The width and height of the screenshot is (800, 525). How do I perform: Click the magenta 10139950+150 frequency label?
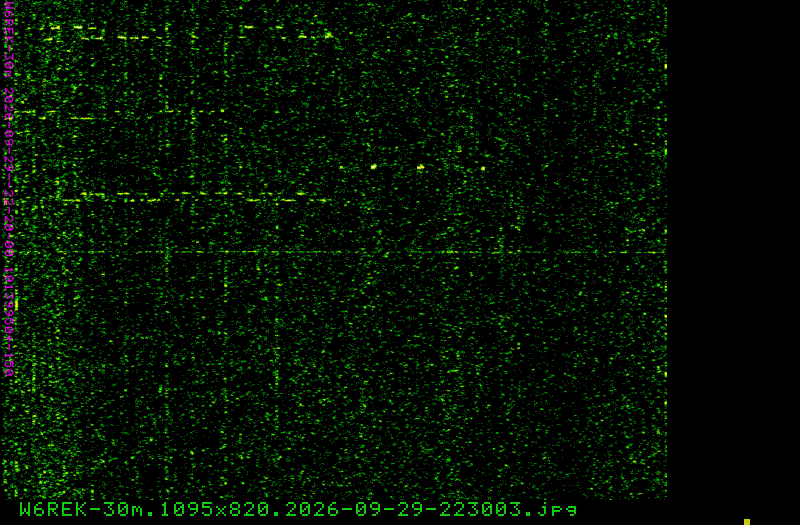(8, 321)
